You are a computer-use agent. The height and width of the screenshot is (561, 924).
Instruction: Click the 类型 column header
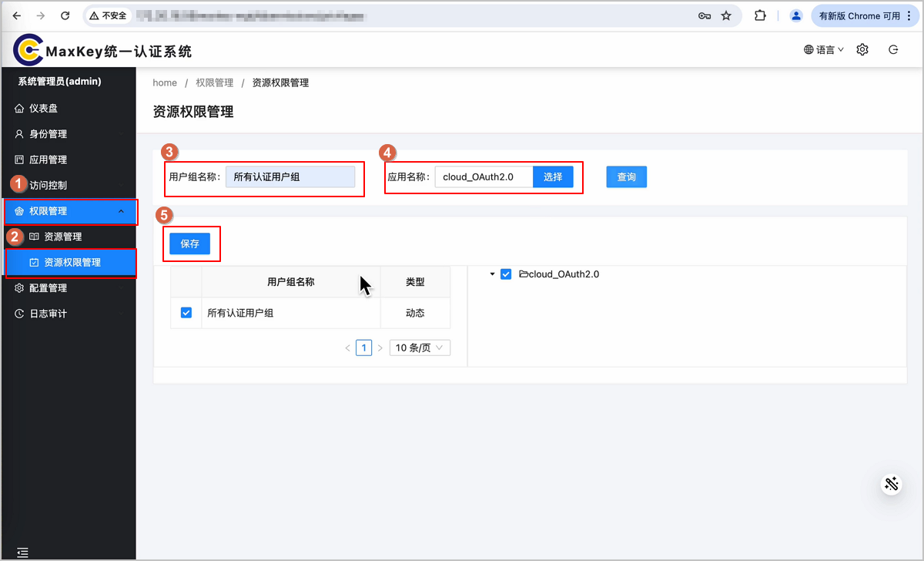click(415, 282)
